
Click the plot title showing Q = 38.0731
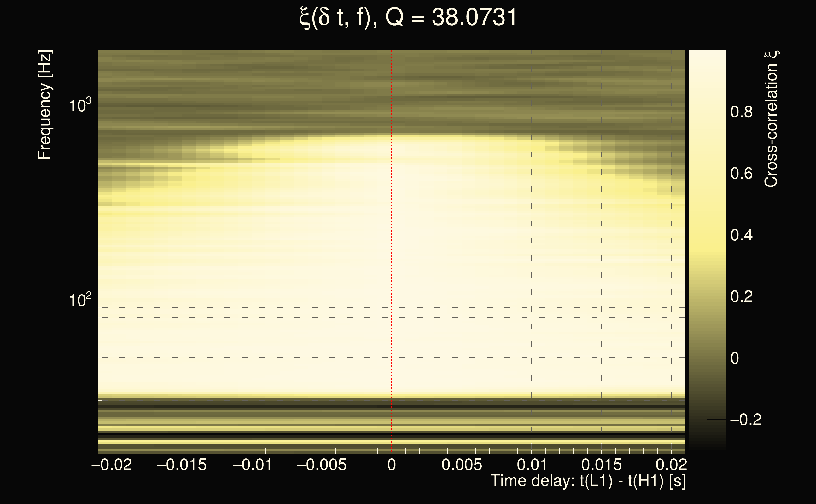click(x=408, y=17)
